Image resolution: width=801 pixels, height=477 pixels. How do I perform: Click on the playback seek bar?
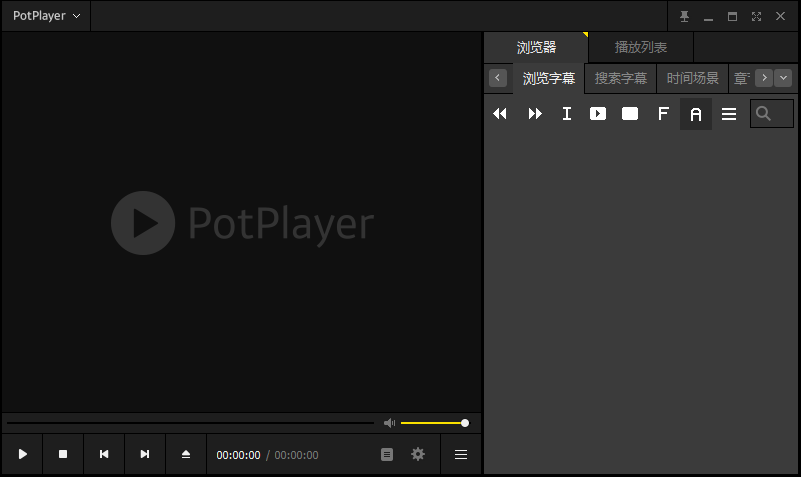[x=190, y=423]
